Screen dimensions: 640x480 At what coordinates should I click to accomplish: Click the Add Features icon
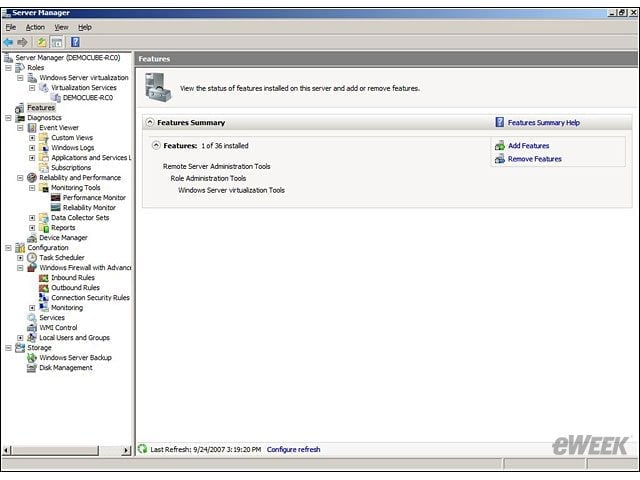tap(500, 146)
